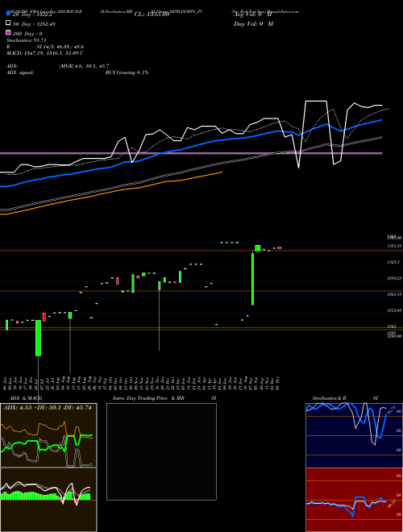Click the empty Intra Day Trading chart box
Image resolution: width=403 pixels, height=532 pixels.
tap(161, 451)
